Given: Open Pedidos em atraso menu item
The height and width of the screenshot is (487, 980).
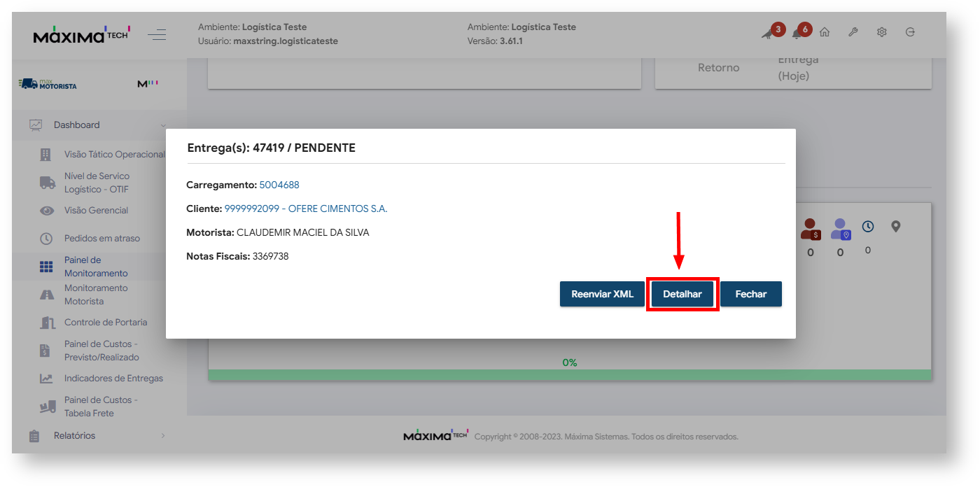Looking at the screenshot, I should point(102,238).
